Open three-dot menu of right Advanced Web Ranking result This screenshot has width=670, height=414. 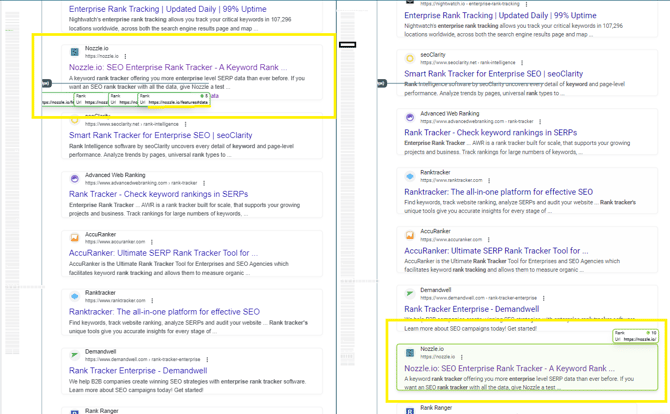coord(540,122)
